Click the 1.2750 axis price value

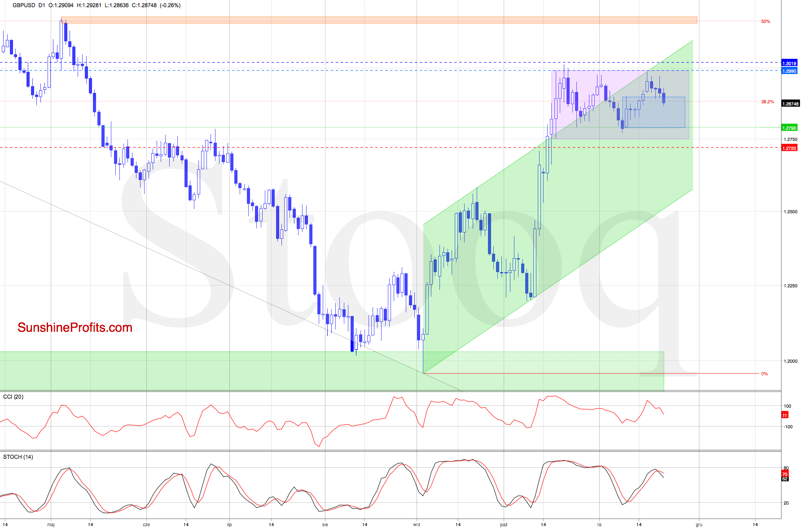click(x=790, y=140)
